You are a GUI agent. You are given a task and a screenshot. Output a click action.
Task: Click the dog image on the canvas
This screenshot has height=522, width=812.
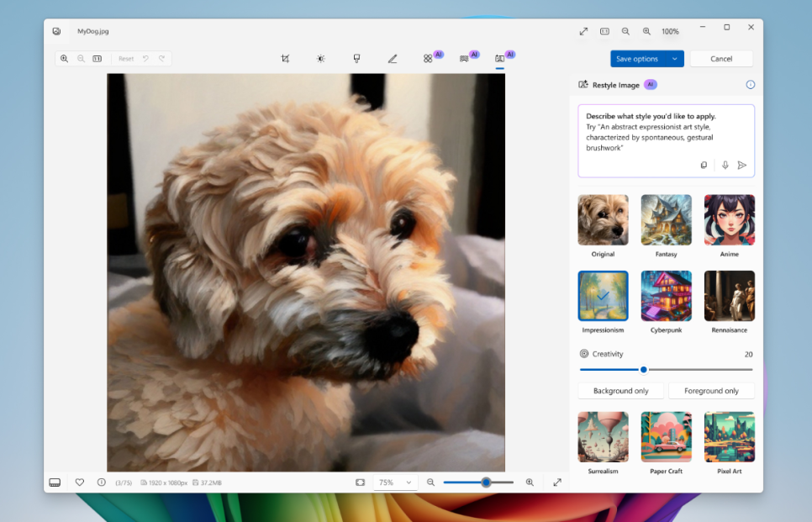[305, 272]
